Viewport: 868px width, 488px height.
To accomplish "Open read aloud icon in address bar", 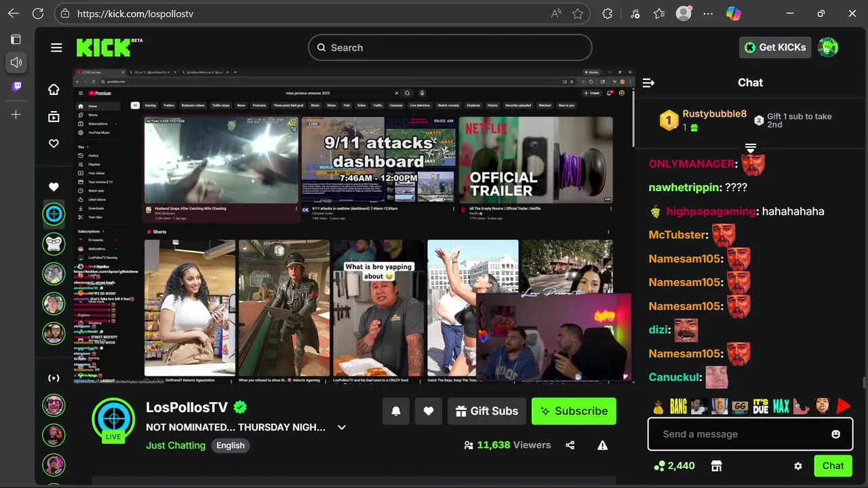I will [556, 14].
